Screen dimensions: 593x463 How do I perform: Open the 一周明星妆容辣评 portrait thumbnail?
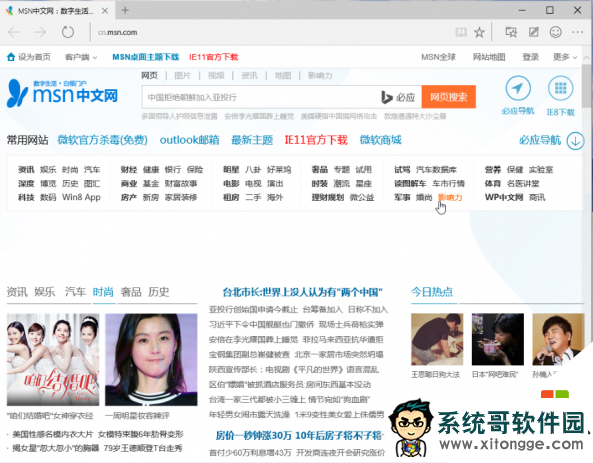point(151,359)
